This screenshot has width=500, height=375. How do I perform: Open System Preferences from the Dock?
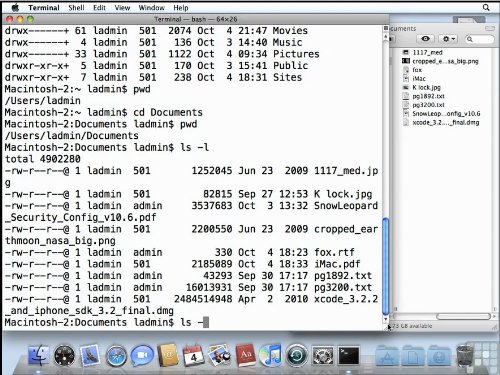click(323, 355)
